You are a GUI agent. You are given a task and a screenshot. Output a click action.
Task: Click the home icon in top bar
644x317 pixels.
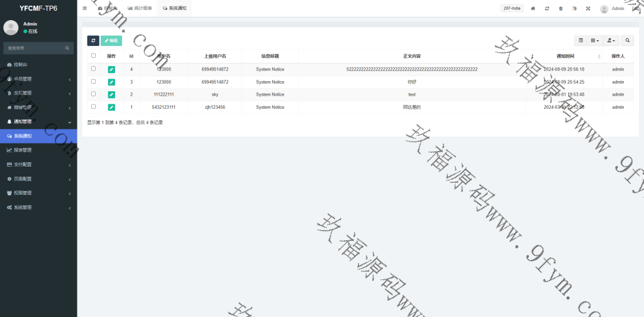click(533, 9)
